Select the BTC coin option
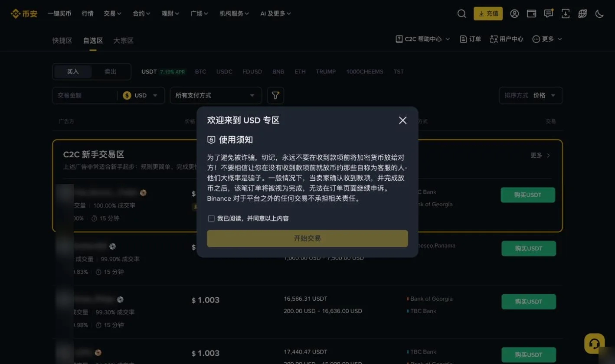The image size is (615, 364). pyautogui.click(x=200, y=71)
